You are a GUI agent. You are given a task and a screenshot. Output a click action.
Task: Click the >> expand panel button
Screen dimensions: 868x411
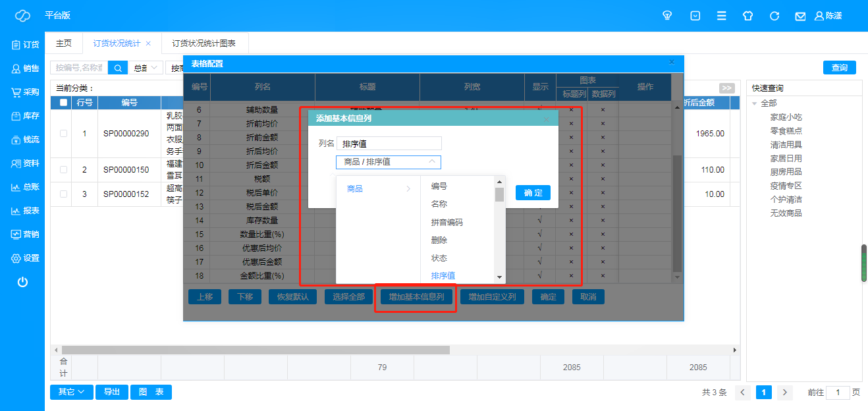tap(727, 88)
